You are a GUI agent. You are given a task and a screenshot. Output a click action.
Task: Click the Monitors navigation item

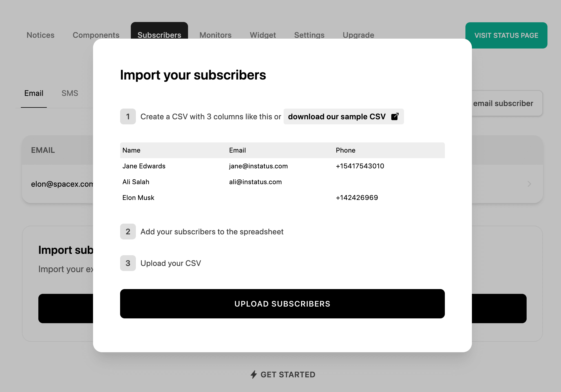(x=216, y=35)
